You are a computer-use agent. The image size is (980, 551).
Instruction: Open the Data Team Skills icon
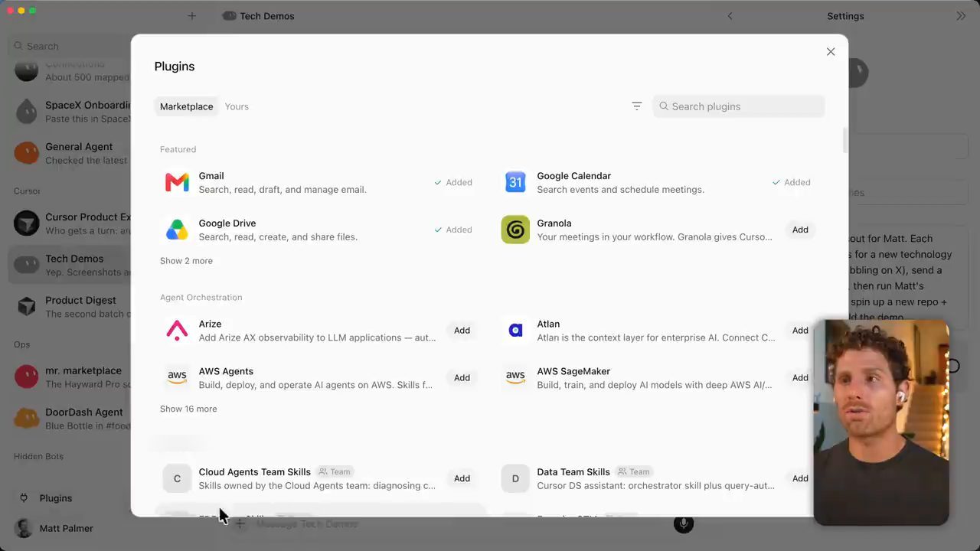pyautogui.click(x=515, y=478)
